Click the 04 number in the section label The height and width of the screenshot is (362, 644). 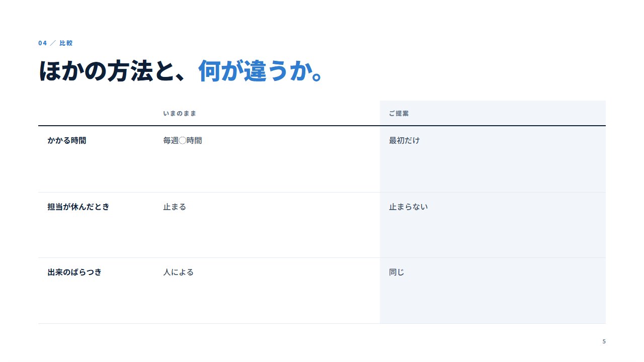pyautogui.click(x=42, y=43)
